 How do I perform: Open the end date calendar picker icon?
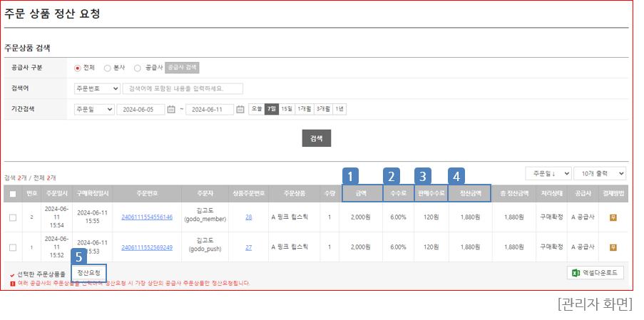coord(240,109)
